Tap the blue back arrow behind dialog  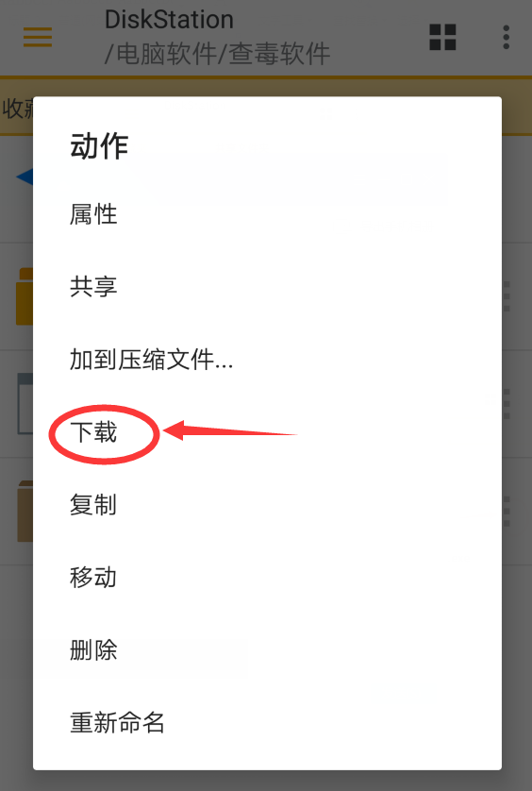[25, 177]
